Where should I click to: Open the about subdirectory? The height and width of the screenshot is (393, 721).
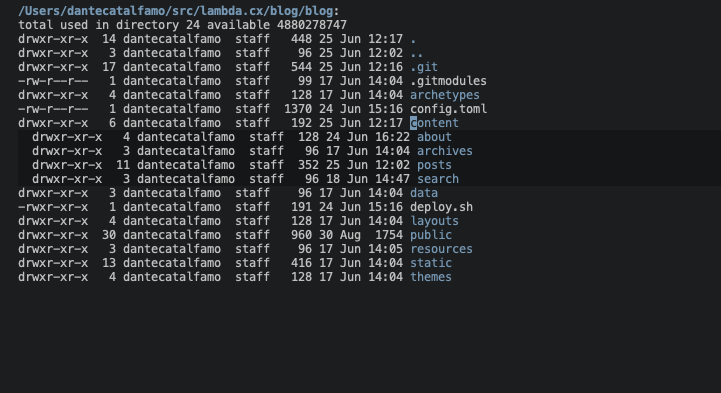point(434,137)
